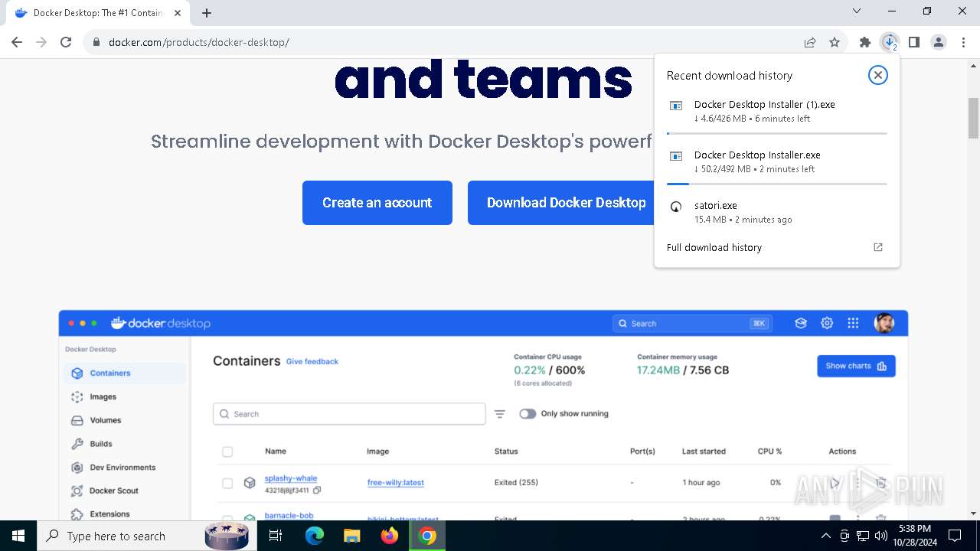
Task: Bookmark this page with star icon
Action: (x=835, y=42)
